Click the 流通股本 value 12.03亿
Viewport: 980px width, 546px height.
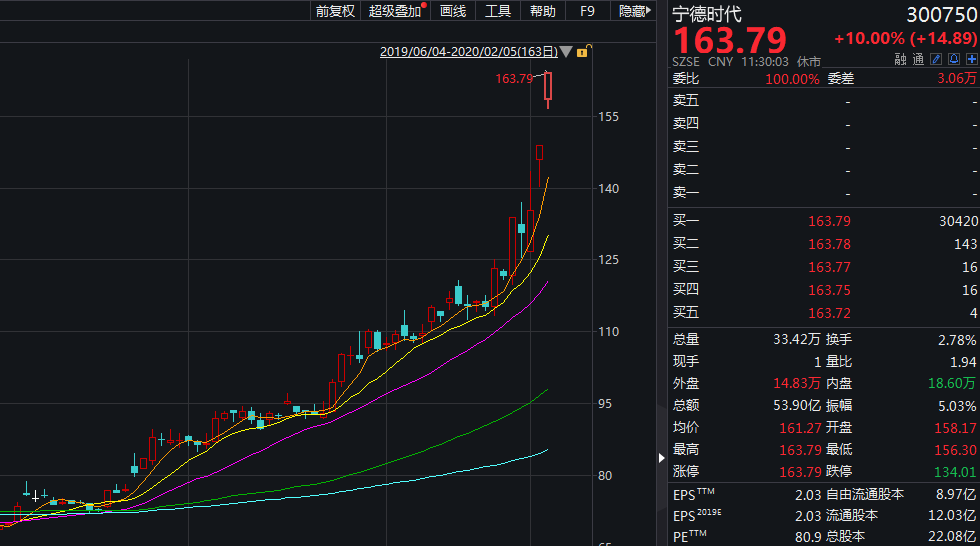[x=952, y=515]
